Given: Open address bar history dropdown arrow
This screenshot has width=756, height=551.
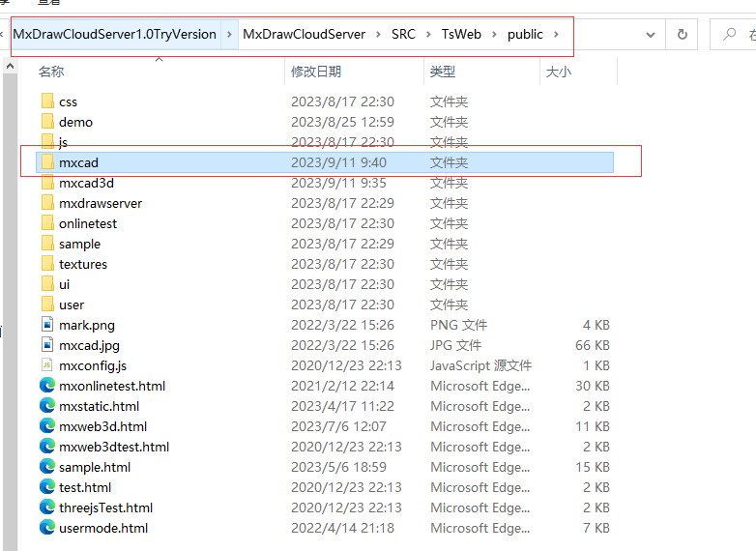Looking at the screenshot, I should point(649,35).
